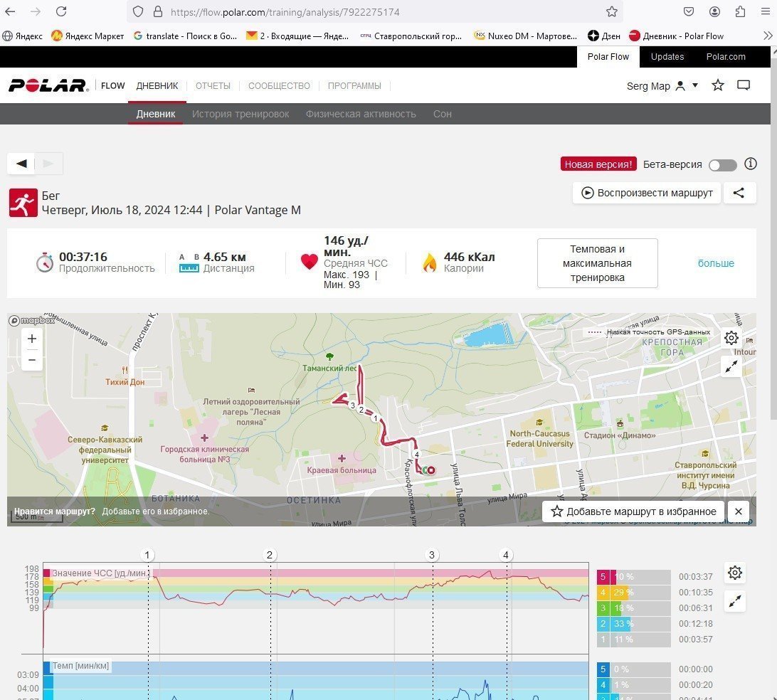Open the browser hamburger menu

pyautogui.click(x=765, y=11)
